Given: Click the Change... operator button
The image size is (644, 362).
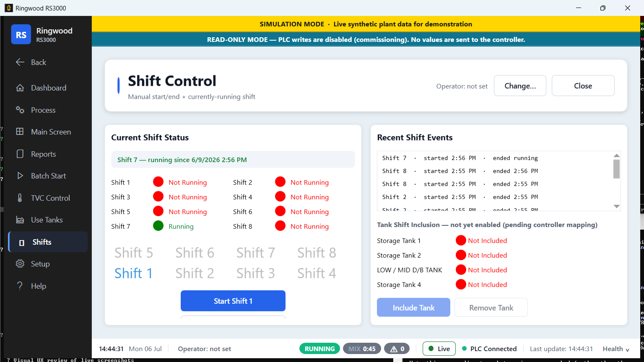Looking at the screenshot, I should [x=520, y=86].
